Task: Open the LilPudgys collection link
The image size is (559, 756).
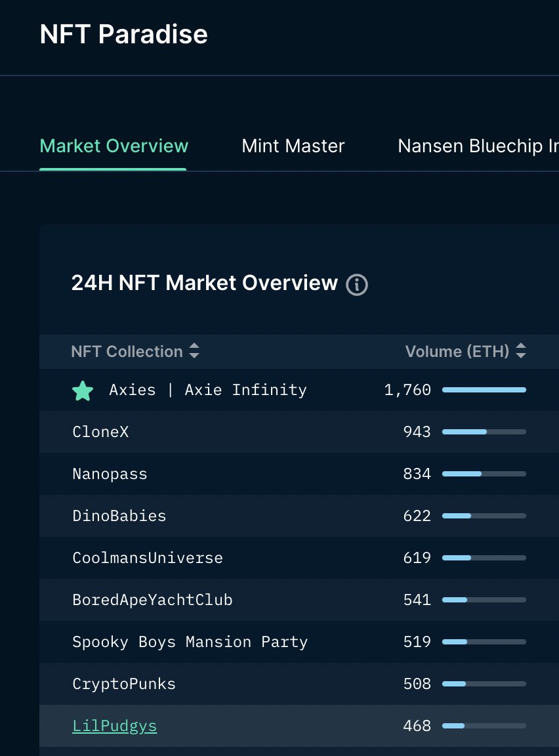Action: click(115, 726)
